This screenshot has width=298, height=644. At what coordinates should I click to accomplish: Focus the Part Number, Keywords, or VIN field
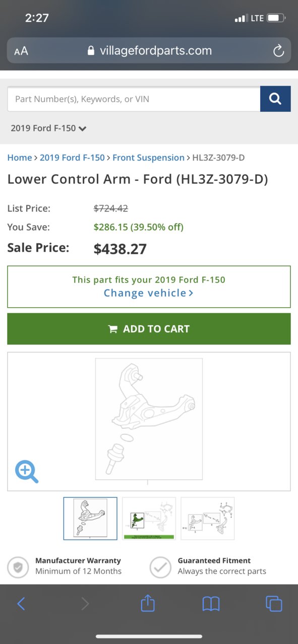(x=134, y=99)
